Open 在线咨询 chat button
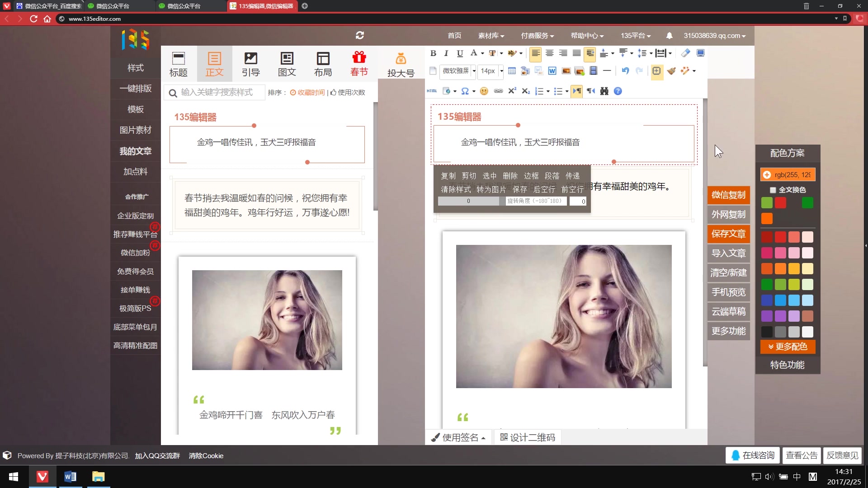868x488 pixels. pos(752,455)
